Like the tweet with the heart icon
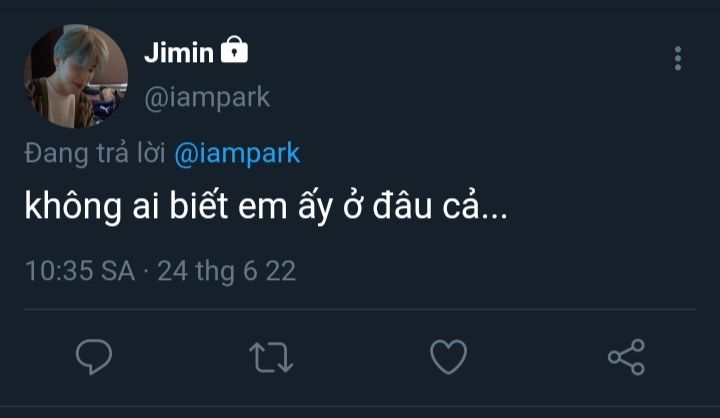Viewport: 720px width, 418px height. (x=448, y=357)
